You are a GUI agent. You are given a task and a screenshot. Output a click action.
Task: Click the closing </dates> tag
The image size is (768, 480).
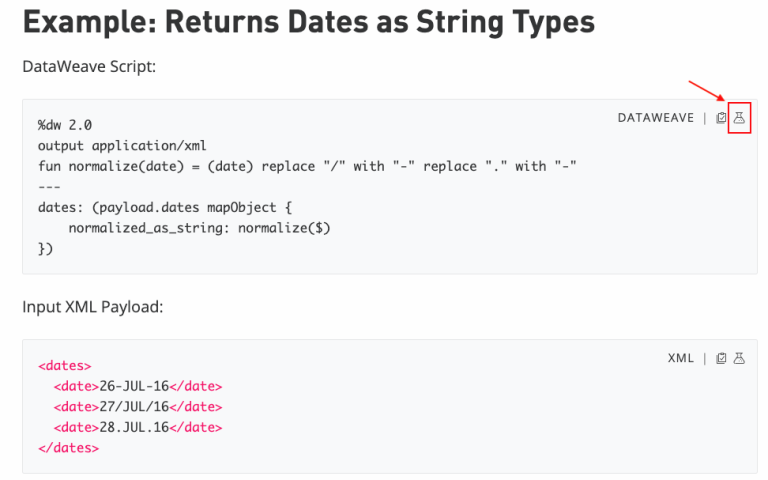[68, 448]
